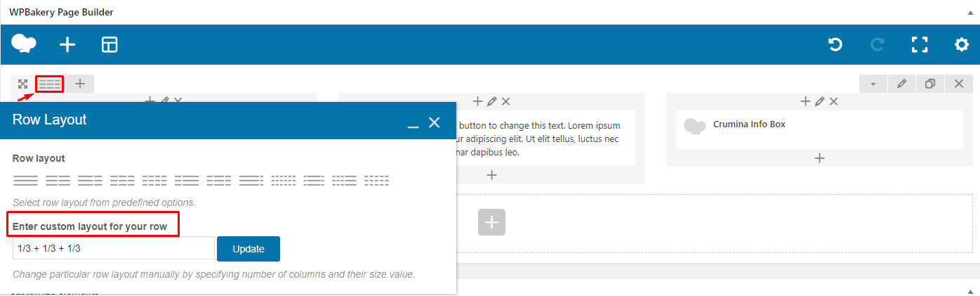Prepend element to the Crumina Info Box column
This screenshot has width=980, height=296.
click(806, 101)
